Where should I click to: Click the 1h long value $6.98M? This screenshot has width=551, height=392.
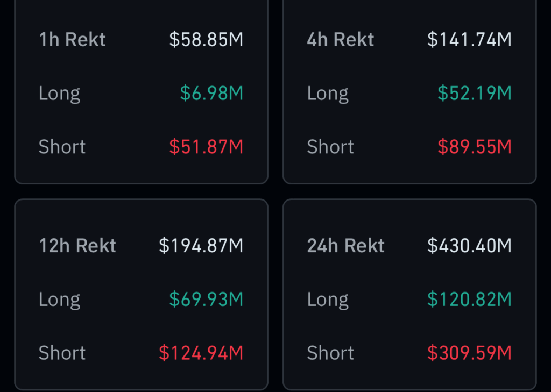tap(211, 94)
